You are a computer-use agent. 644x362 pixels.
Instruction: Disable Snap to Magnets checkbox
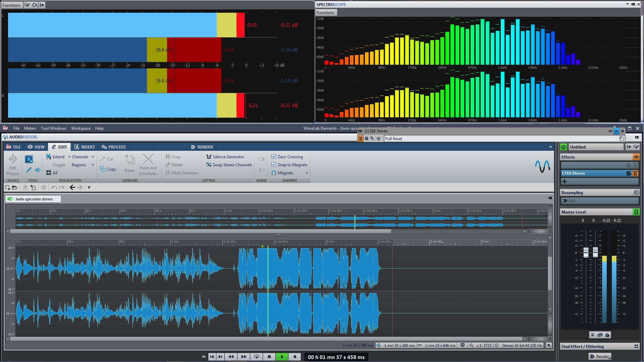(x=274, y=165)
